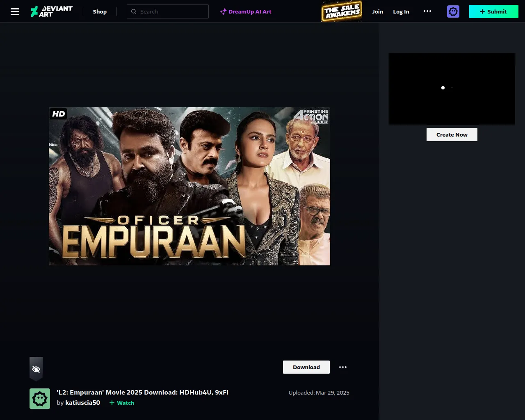Click the Download button
The width and height of the screenshot is (525, 420).
306,367
